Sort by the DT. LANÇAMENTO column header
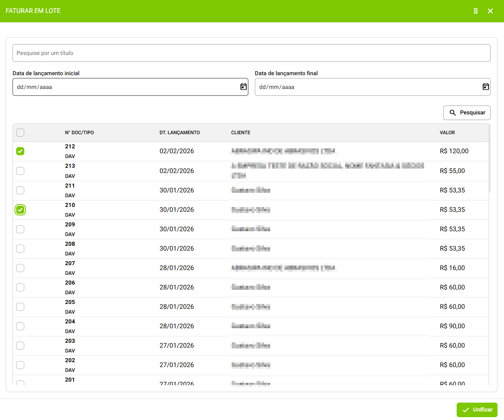The width and height of the screenshot is (504, 420). [180, 133]
